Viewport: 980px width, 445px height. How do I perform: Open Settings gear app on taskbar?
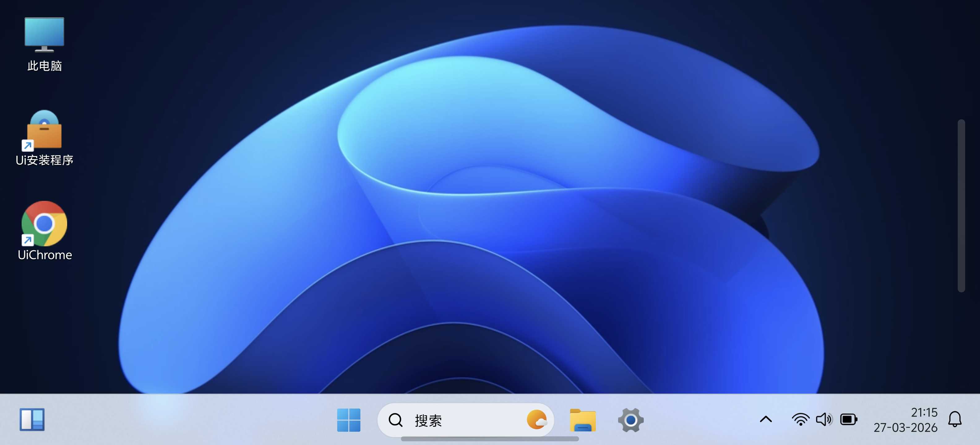pyautogui.click(x=630, y=420)
